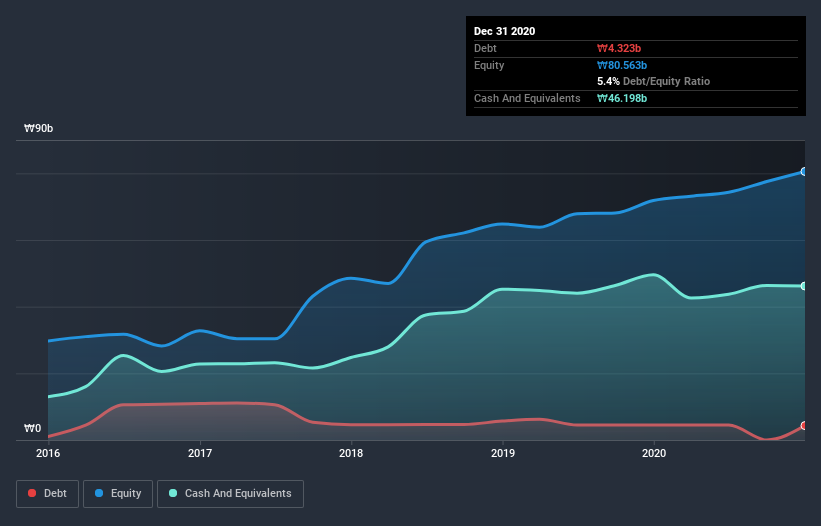
Task: Toggle Cash And Equivalents legend button
Action: (230, 494)
